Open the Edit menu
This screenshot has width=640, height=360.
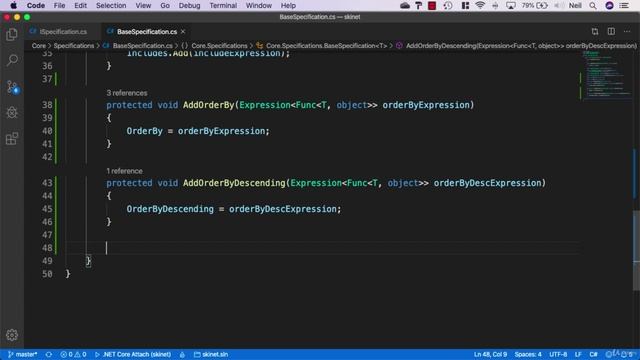tap(80, 5)
